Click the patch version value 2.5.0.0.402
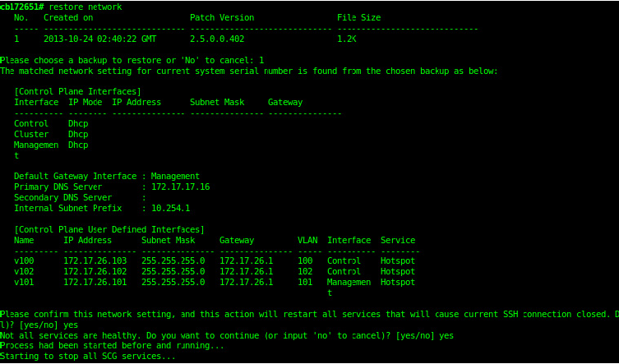Viewport: 619px width, 364px height. pyautogui.click(x=216, y=39)
